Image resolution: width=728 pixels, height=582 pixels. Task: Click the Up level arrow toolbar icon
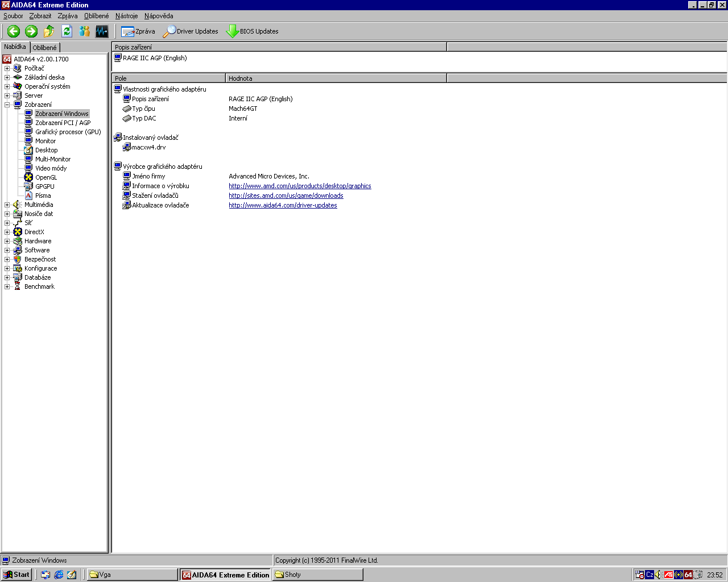(49, 31)
